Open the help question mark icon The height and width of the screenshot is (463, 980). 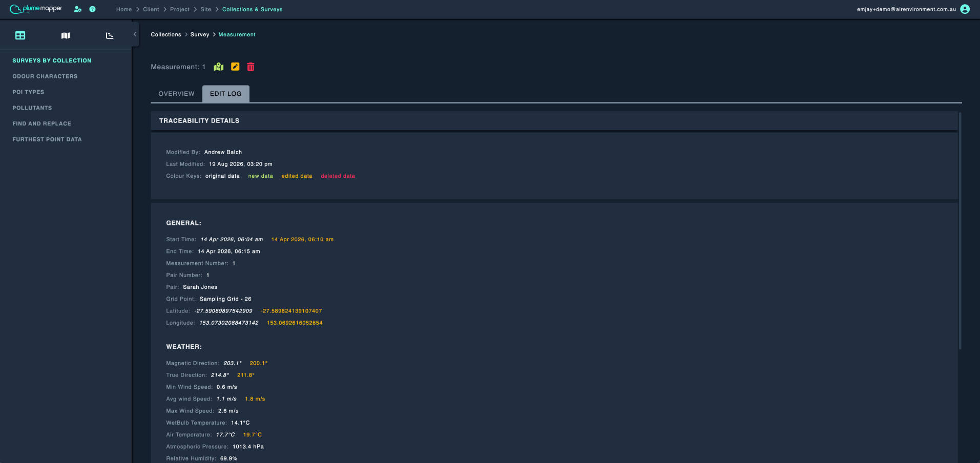click(x=92, y=9)
